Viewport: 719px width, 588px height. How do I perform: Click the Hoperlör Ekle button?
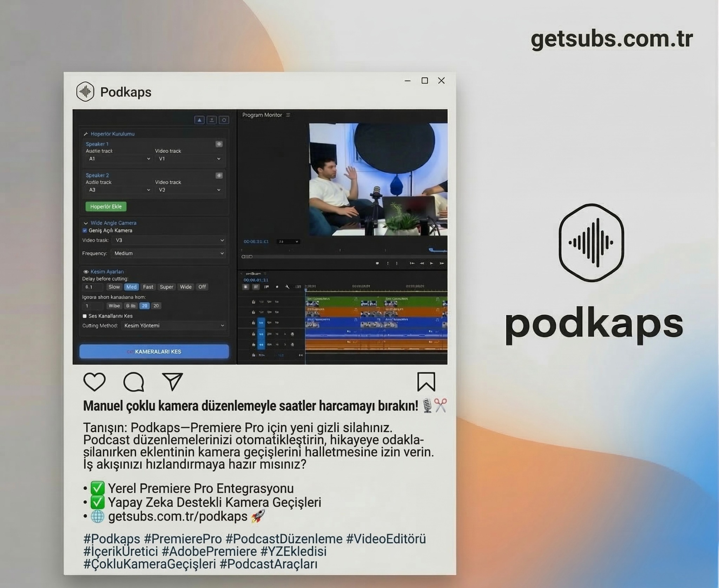pos(106,206)
